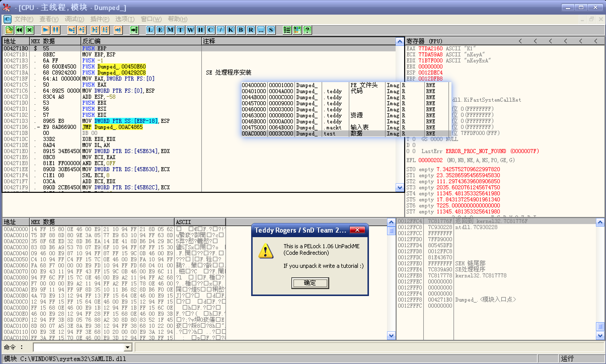The image size is (606, 364).
Task: Open the 插件(P) plugins menu
Action: click(100, 19)
